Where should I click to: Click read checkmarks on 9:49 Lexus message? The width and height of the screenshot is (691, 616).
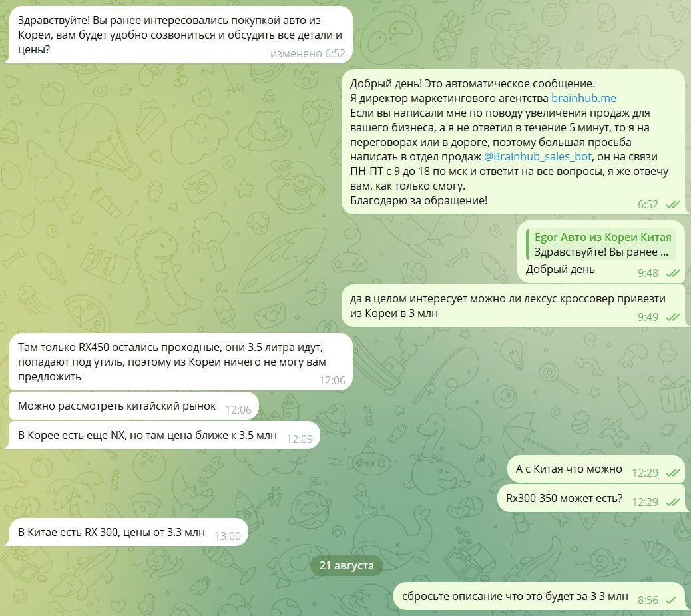click(x=672, y=318)
